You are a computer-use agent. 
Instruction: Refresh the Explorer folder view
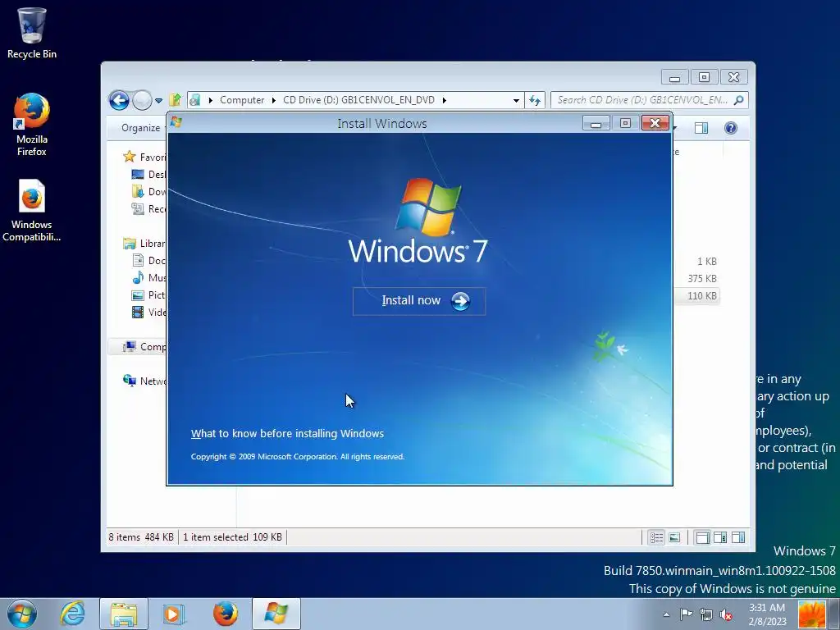coord(535,100)
